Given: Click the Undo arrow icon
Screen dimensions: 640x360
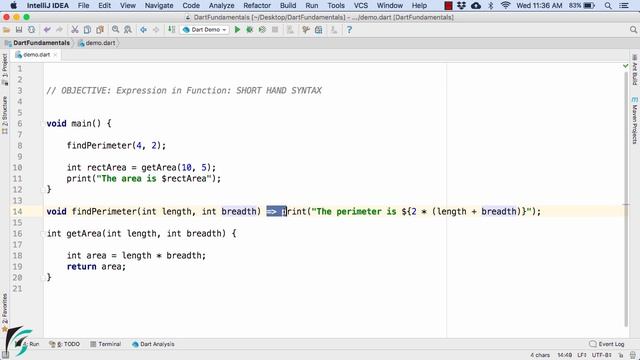Looking at the screenshot, I should 47,30.
